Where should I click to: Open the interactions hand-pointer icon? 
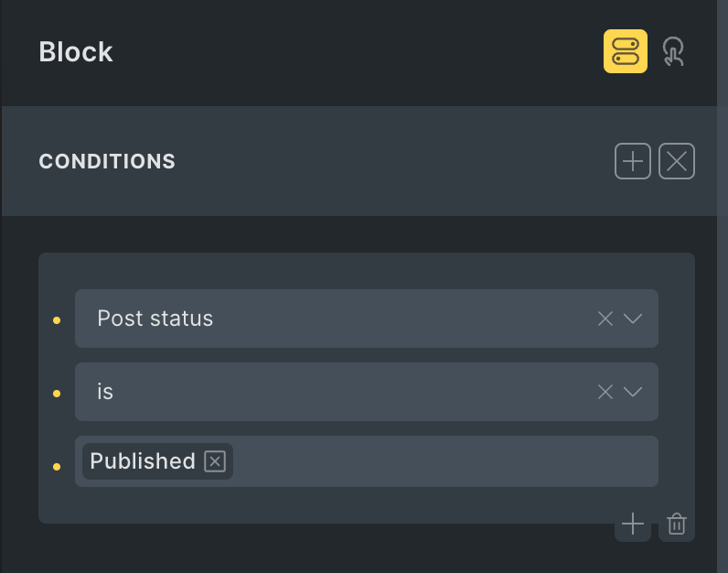point(673,51)
